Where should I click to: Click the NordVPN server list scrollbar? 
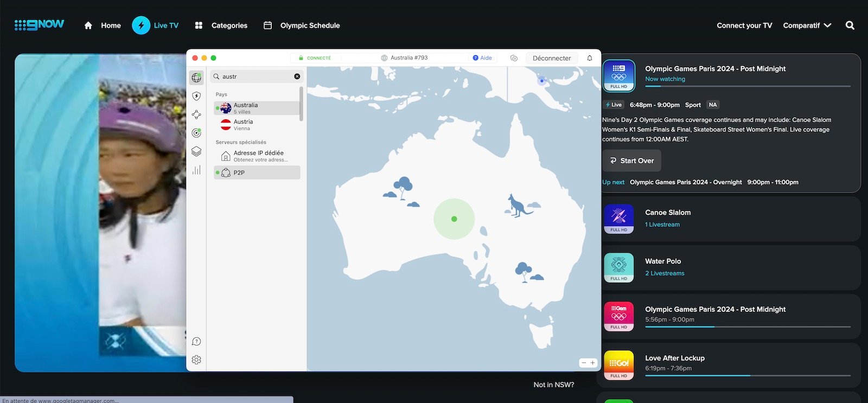301,104
